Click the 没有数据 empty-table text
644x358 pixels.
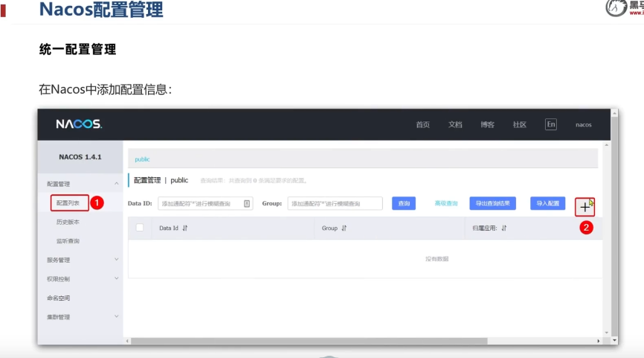(437, 259)
